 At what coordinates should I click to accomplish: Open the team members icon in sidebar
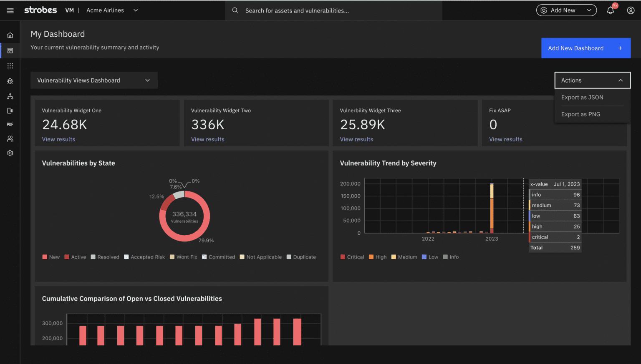(x=10, y=138)
